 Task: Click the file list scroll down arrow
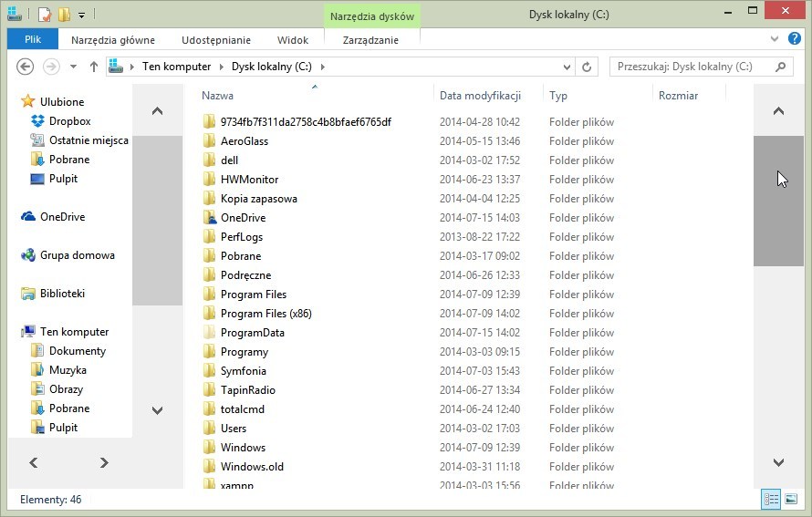(778, 462)
